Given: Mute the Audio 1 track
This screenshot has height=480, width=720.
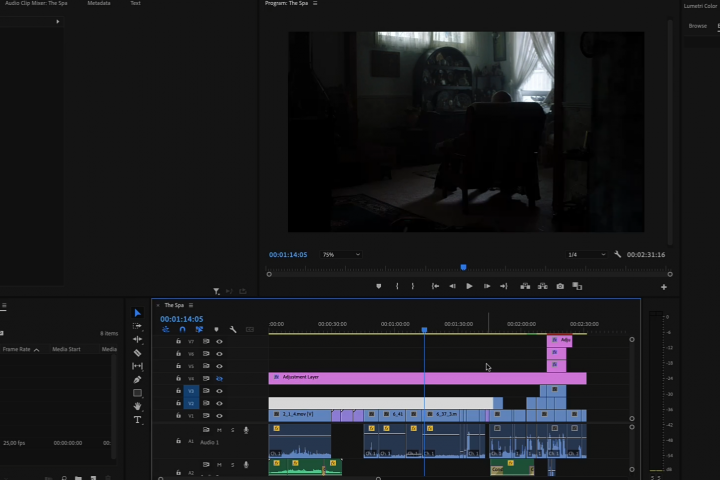Looking at the screenshot, I should [x=219, y=430].
